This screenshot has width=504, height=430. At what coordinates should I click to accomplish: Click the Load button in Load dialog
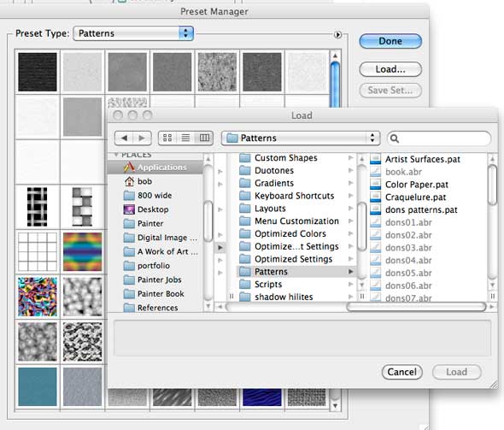457,372
